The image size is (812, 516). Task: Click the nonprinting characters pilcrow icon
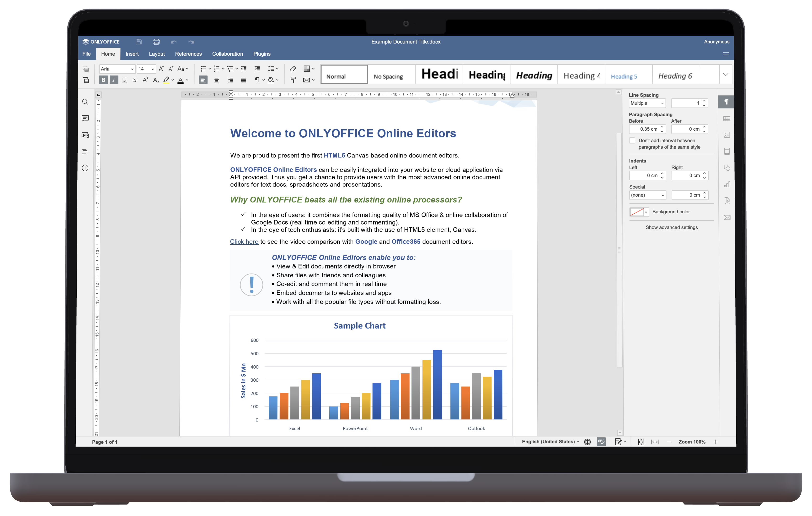coord(257,80)
